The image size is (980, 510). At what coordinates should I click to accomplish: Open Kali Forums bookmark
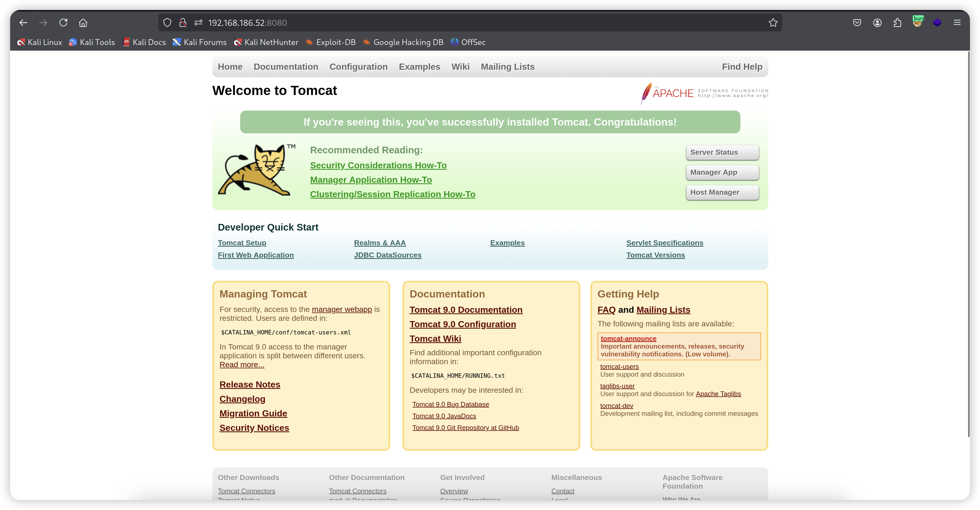coord(200,42)
